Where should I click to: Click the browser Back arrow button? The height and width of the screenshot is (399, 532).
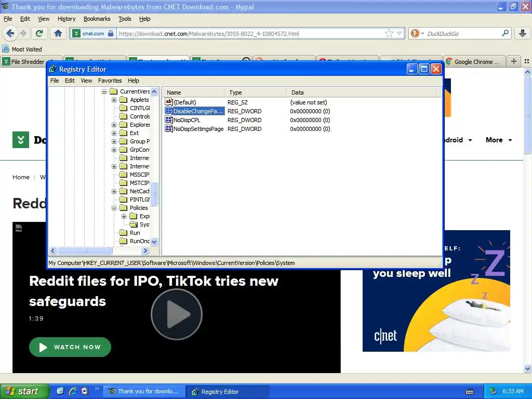[x=10, y=33]
